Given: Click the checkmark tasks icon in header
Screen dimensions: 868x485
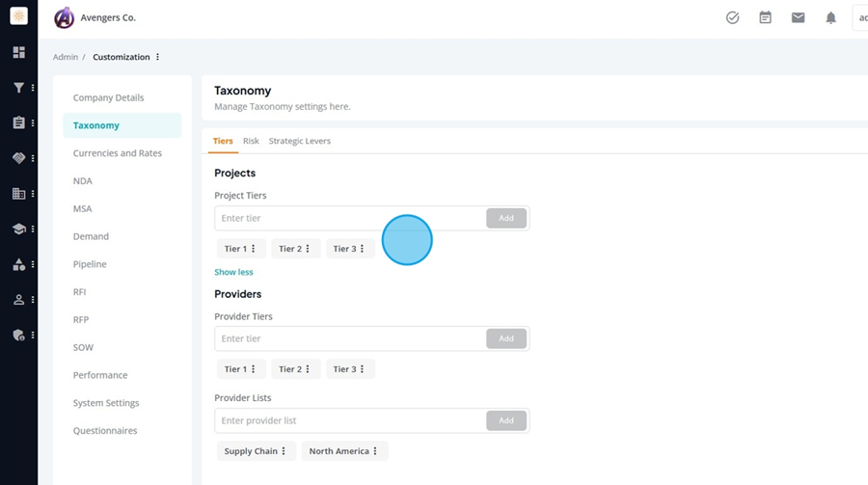Looking at the screenshot, I should (x=732, y=17).
